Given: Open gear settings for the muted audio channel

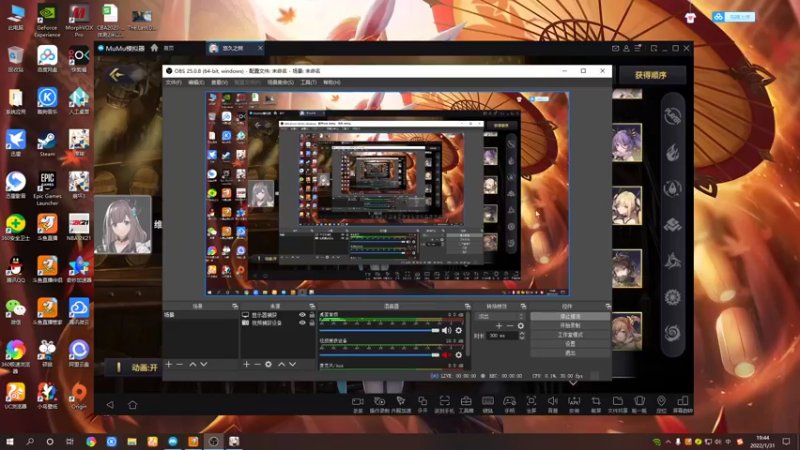Looking at the screenshot, I should tap(459, 355).
